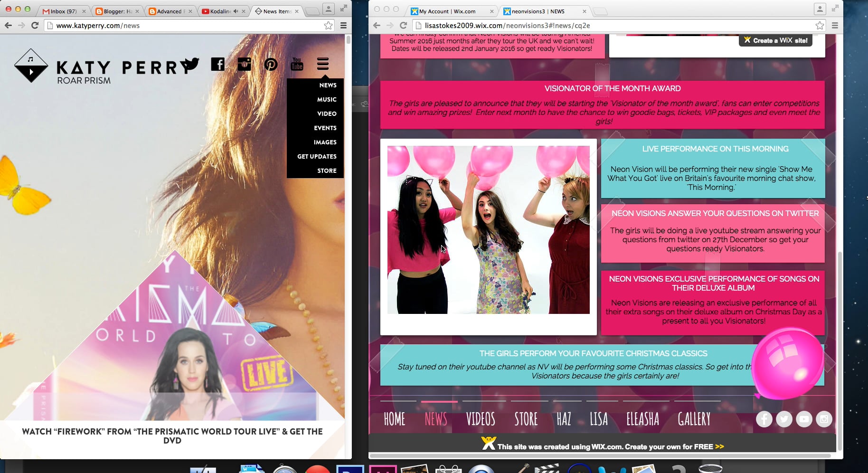The image size is (868, 473).
Task: Click Neon Visions YouTube round icon
Action: [804, 419]
